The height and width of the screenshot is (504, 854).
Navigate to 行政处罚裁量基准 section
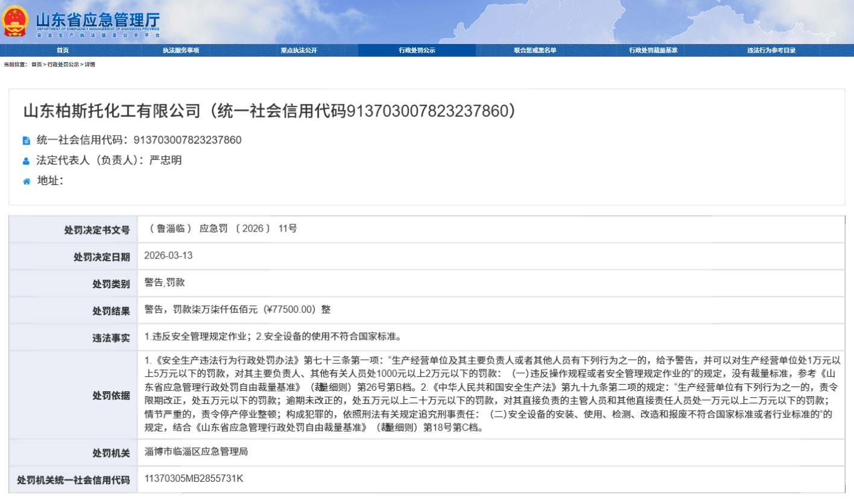(653, 51)
